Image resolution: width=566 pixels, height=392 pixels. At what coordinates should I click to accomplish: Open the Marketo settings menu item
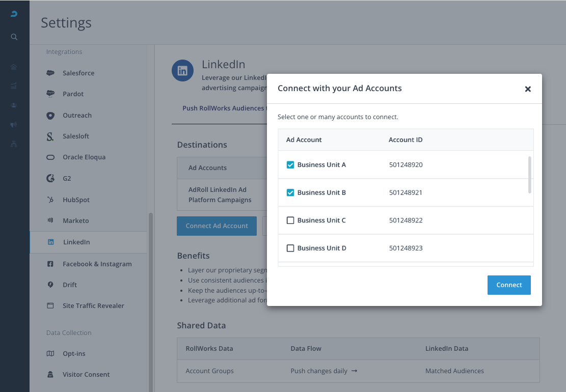coord(75,221)
